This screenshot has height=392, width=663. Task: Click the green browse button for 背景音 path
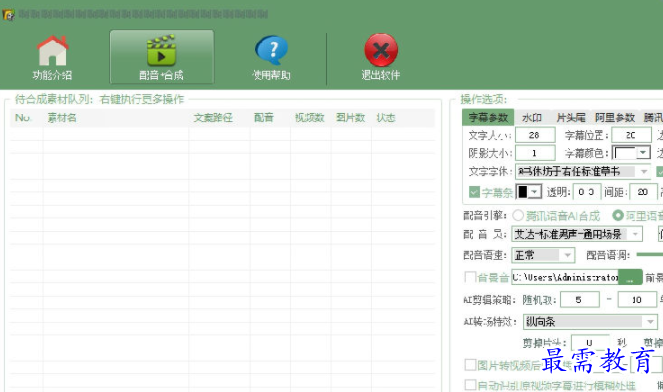tap(630, 277)
